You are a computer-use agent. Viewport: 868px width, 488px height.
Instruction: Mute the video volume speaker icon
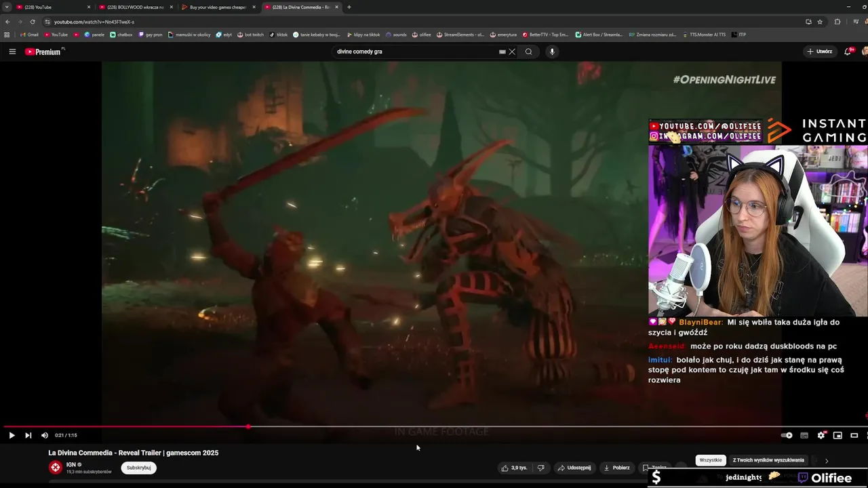(x=45, y=435)
